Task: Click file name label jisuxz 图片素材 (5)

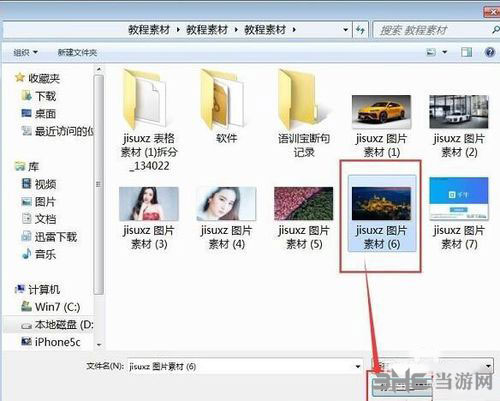Action: point(304,237)
